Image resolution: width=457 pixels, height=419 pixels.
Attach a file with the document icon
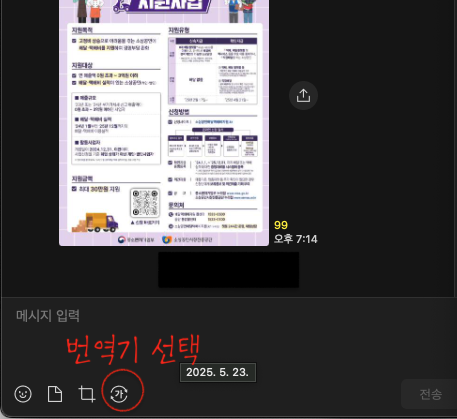point(55,394)
